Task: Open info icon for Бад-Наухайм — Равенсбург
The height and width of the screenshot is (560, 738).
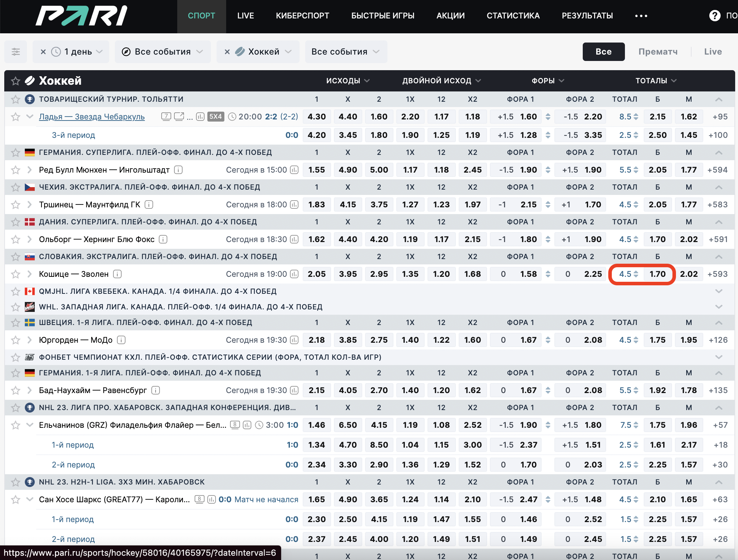Action: coord(156,390)
